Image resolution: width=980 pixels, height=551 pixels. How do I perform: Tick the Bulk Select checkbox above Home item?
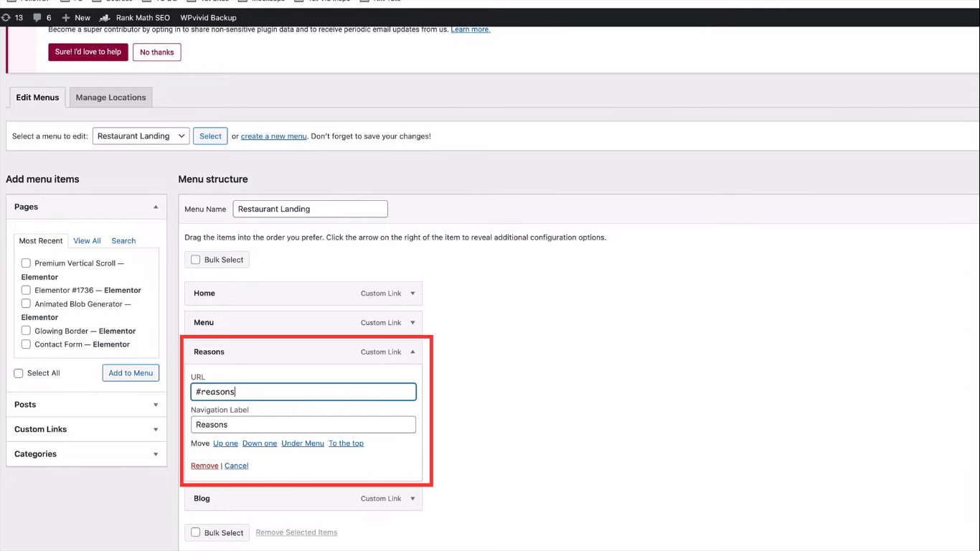195,260
